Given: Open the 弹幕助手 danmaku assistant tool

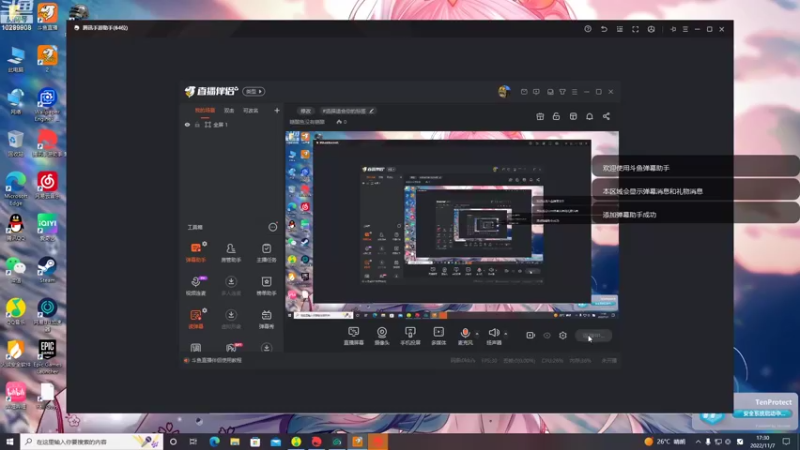Looking at the screenshot, I should click(196, 253).
